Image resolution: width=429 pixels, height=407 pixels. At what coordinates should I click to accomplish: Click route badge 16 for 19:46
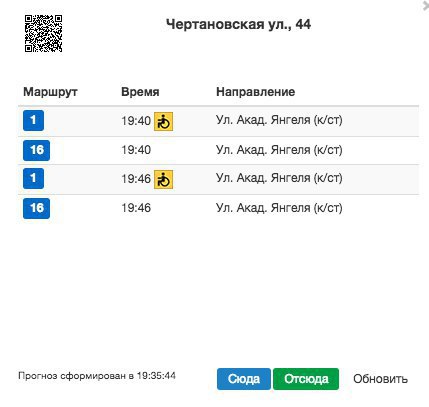point(36,208)
